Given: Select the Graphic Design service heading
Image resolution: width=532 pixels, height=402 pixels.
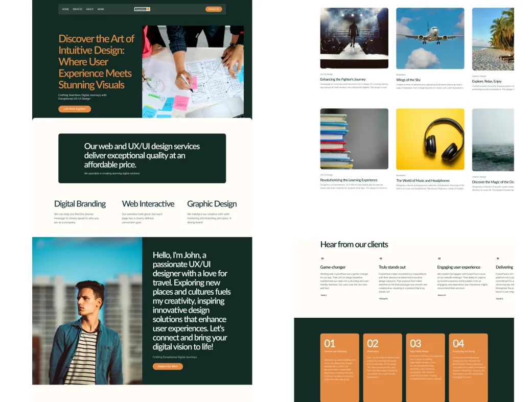Looking at the screenshot, I should coord(212,204).
